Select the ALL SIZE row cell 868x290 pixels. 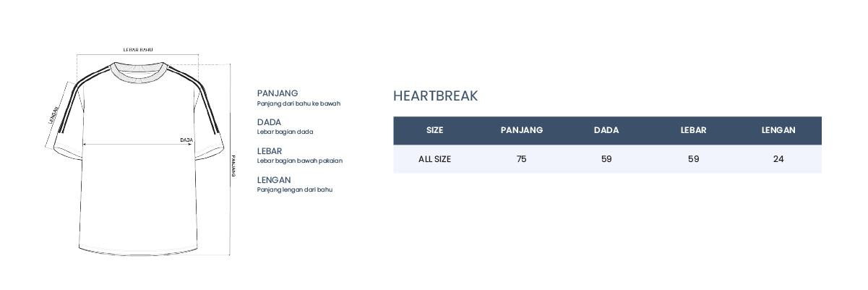click(x=435, y=159)
